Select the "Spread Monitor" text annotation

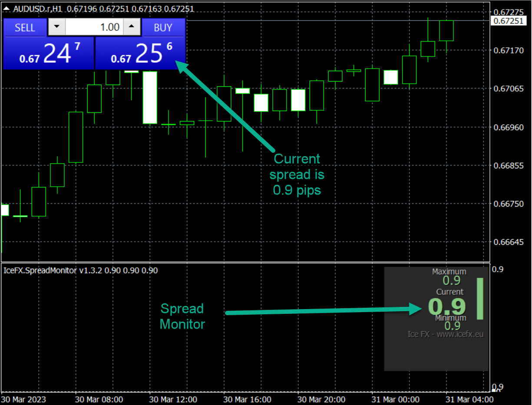(x=182, y=316)
